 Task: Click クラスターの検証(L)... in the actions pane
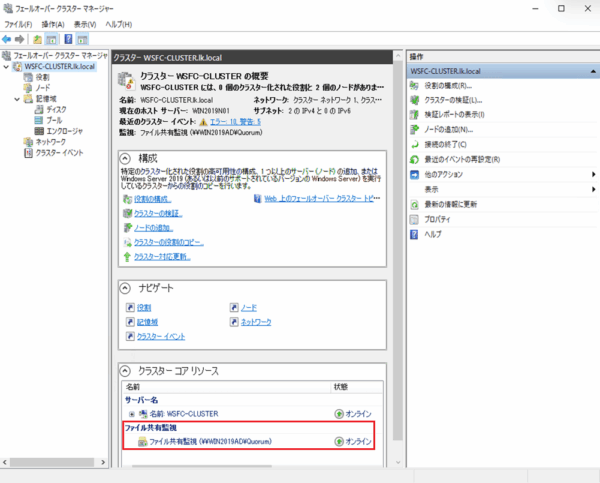453,100
